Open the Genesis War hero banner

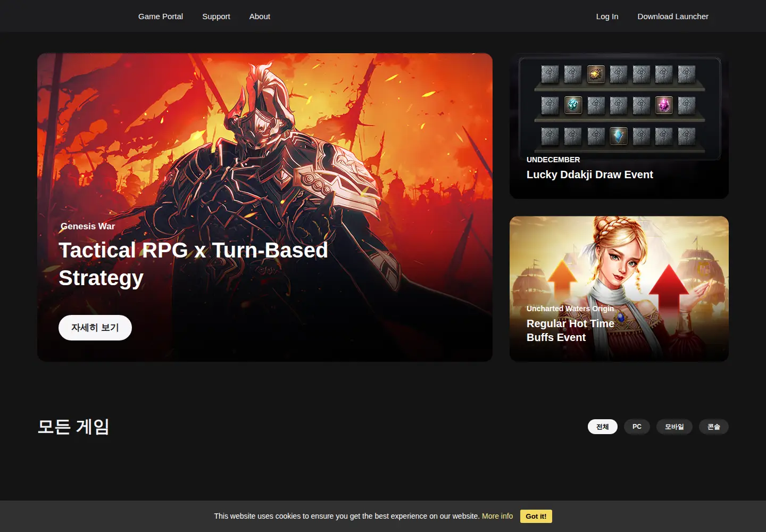pos(265,207)
